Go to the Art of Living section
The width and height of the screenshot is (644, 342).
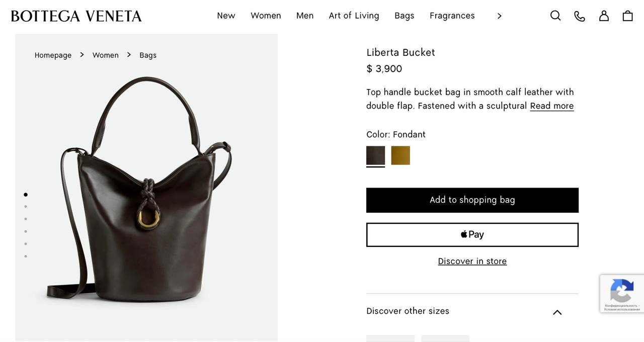pyautogui.click(x=354, y=16)
